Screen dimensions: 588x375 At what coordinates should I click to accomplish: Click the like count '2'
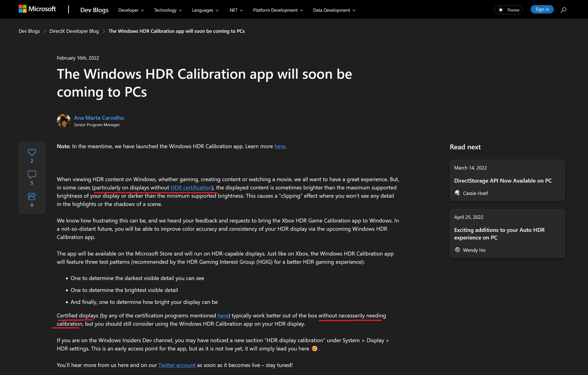pyautogui.click(x=32, y=161)
